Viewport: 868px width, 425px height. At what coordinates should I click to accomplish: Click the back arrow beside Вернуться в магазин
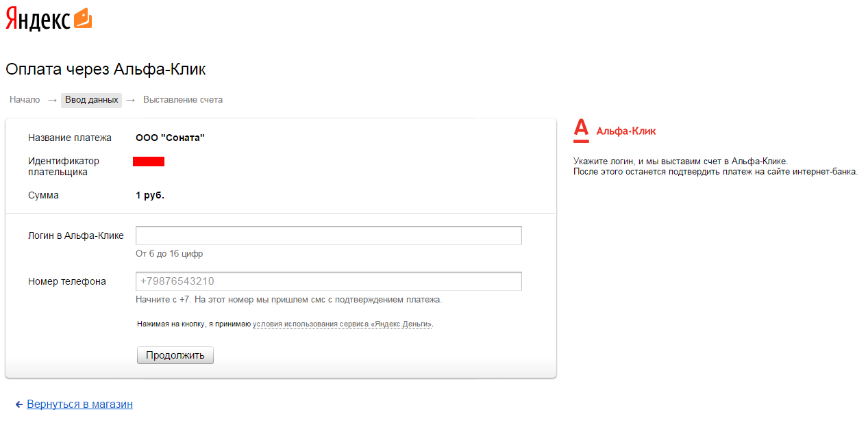pyautogui.click(x=19, y=404)
